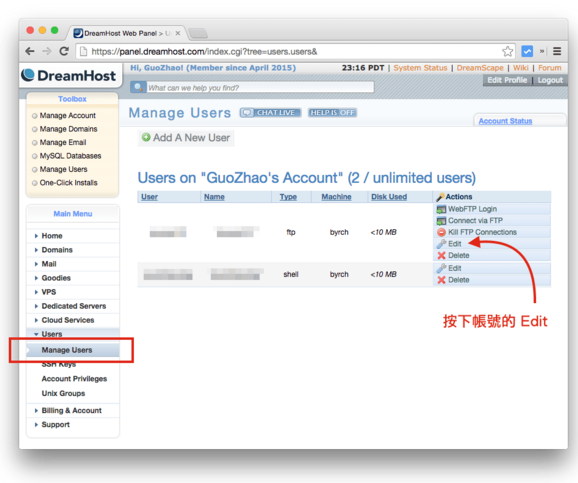
Task: Open Manage Email in Toolbox
Action: [x=63, y=142]
